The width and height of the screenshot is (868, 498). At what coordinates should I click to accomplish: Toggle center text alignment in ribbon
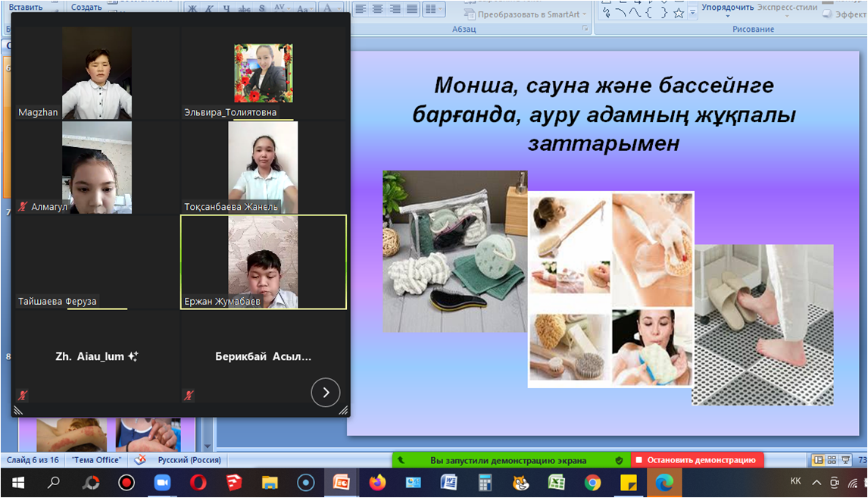(x=378, y=9)
